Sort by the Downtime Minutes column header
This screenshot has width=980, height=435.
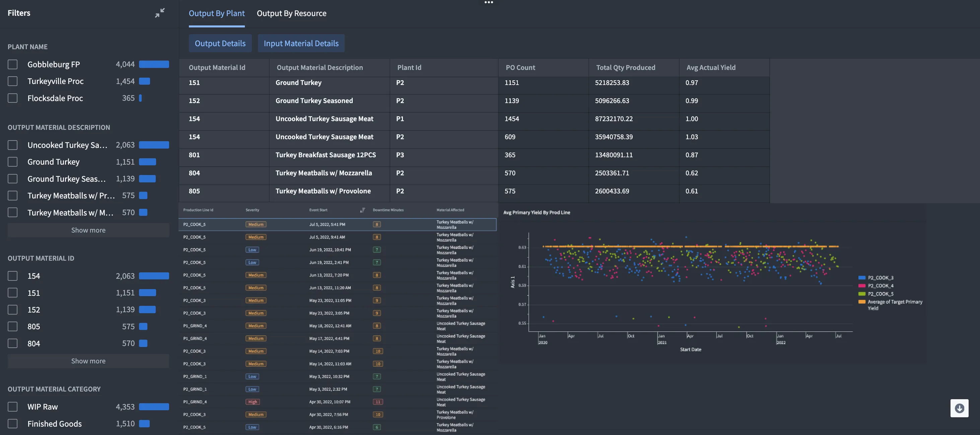388,210
